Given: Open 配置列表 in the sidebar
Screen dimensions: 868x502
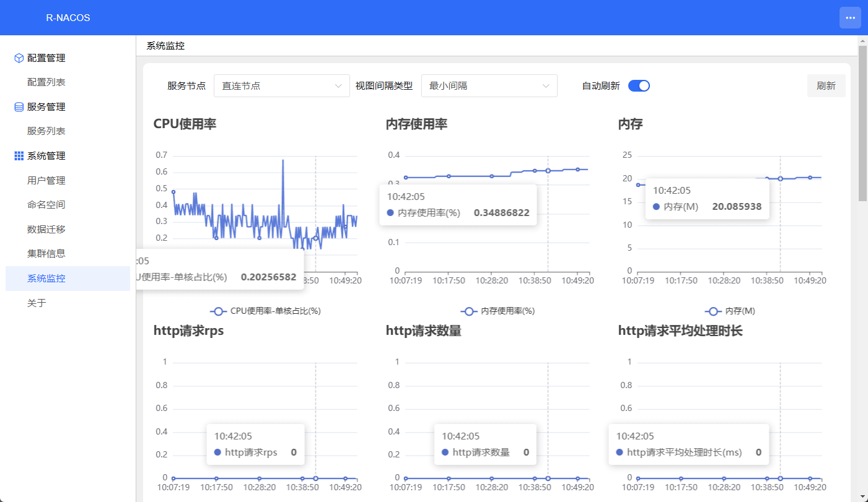Looking at the screenshot, I should (x=46, y=82).
